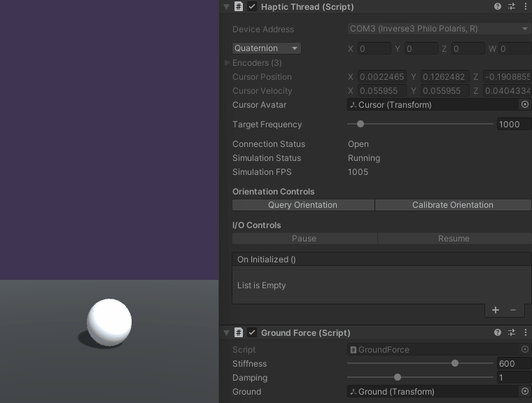Screen dimensions: 532x403
Task: Open Cursor Avatar object picker
Action: click(525, 104)
